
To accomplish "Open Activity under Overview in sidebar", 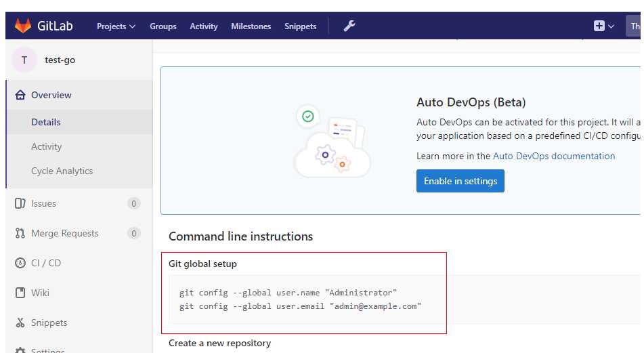I will (x=47, y=146).
